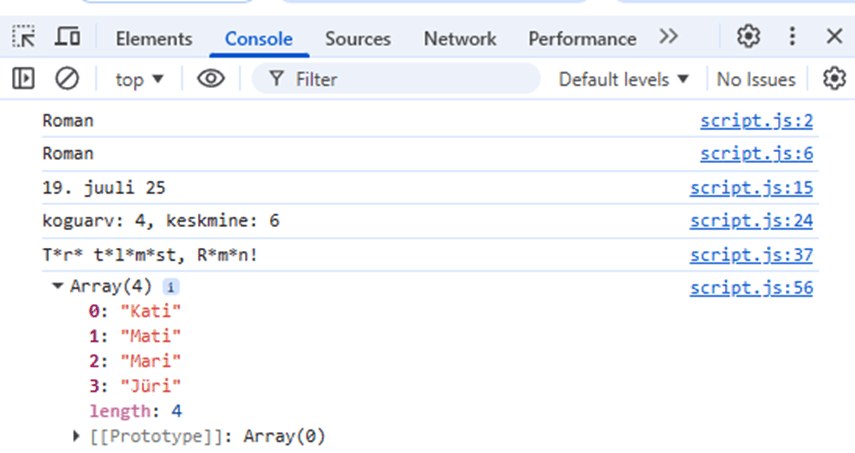Expand the [[Prototype]] entry
This screenshot has width=855, height=453.
point(77,436)
